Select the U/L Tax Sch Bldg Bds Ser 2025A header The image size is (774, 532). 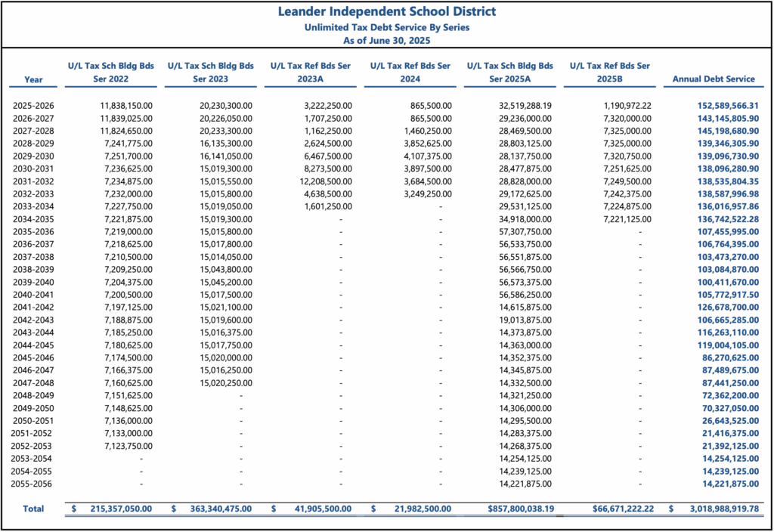[510, 72]
